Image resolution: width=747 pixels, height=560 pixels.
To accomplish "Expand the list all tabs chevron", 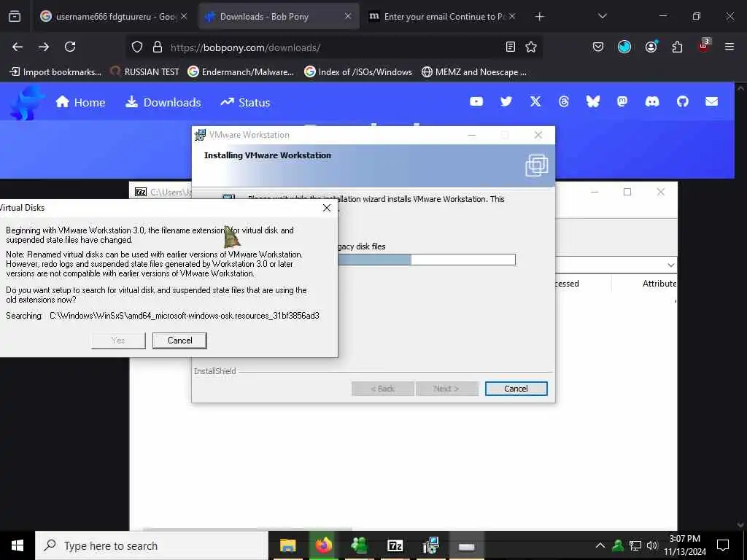I will [x=602, y=16].
